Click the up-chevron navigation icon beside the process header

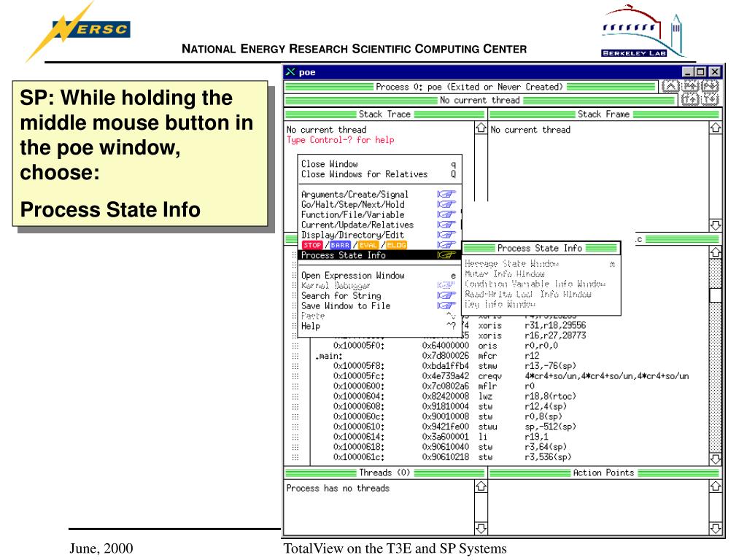click(670, 86)
